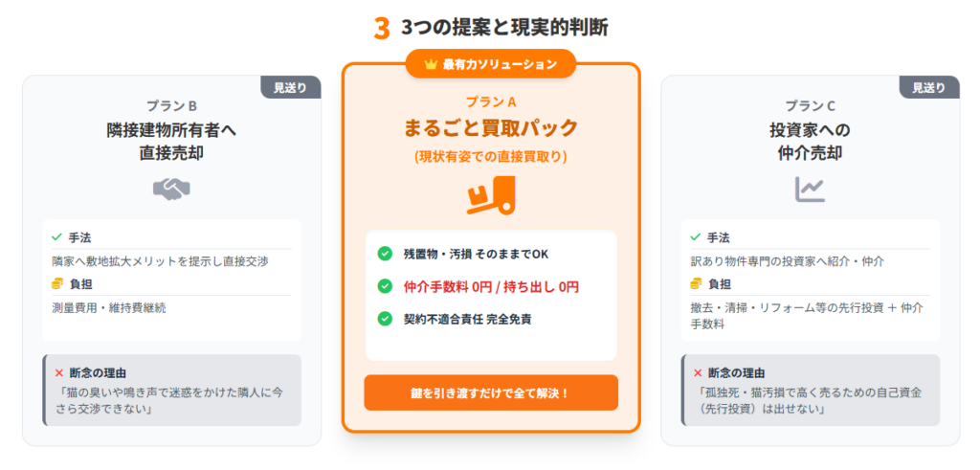Image resolution: width=980 pixels, height=470 pixels.
Task: Click the handshake icon in Plan B
Action: [172, 189]
